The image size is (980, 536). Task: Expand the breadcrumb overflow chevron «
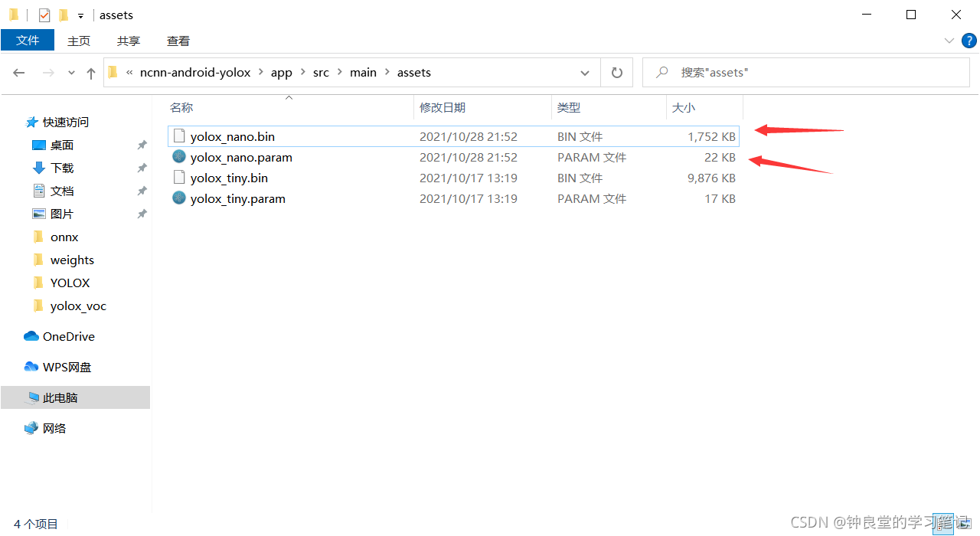point(129,73)
